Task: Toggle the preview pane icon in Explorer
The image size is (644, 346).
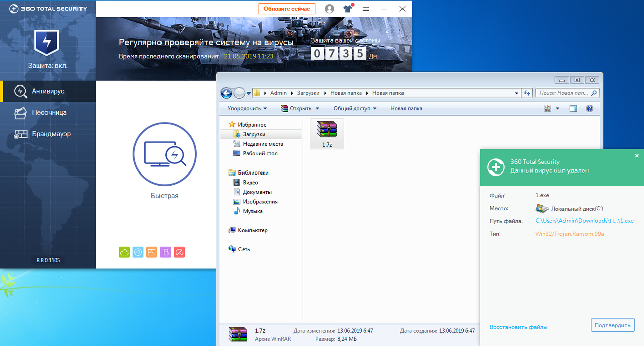Action: pyautogui.click(x=573, y=108)
